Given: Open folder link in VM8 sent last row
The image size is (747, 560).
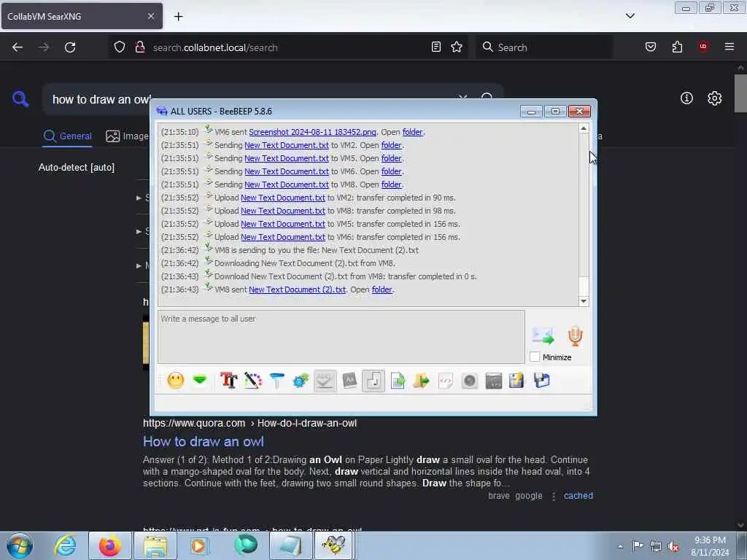Looking at the screenshot, I should 382,289.
